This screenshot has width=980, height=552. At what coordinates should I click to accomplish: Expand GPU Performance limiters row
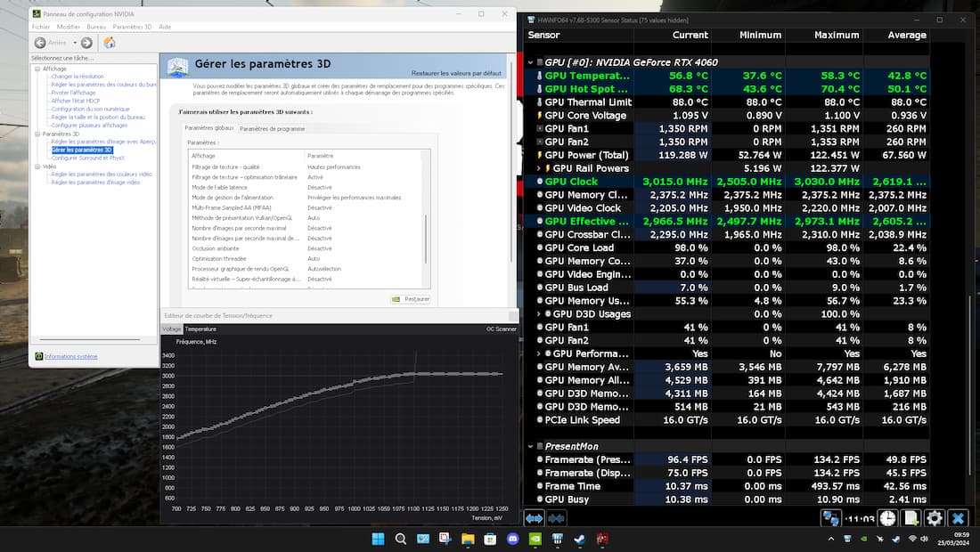tap(539, 354)
